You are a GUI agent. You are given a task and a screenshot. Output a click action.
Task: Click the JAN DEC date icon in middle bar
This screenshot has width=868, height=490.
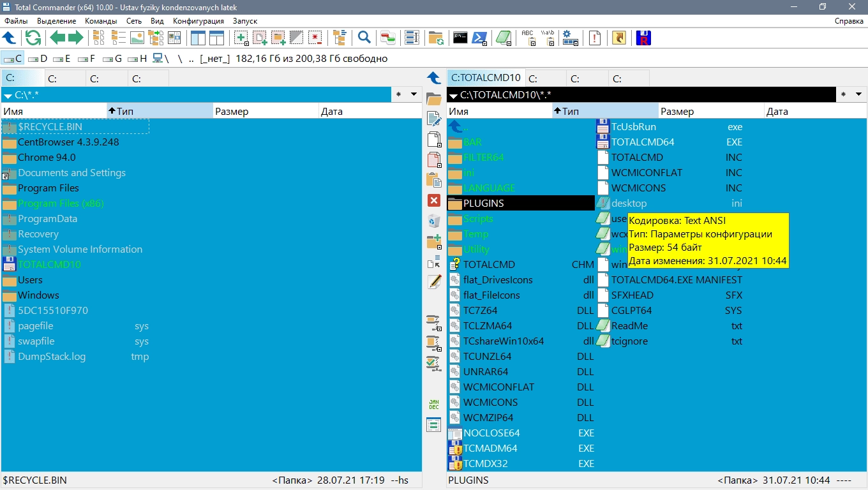pyautogui.click(x=434, y=405)
